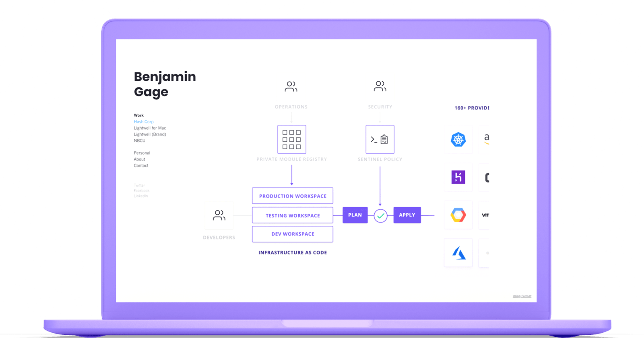Click the Heroku provider logo

[x=458, y=177]
